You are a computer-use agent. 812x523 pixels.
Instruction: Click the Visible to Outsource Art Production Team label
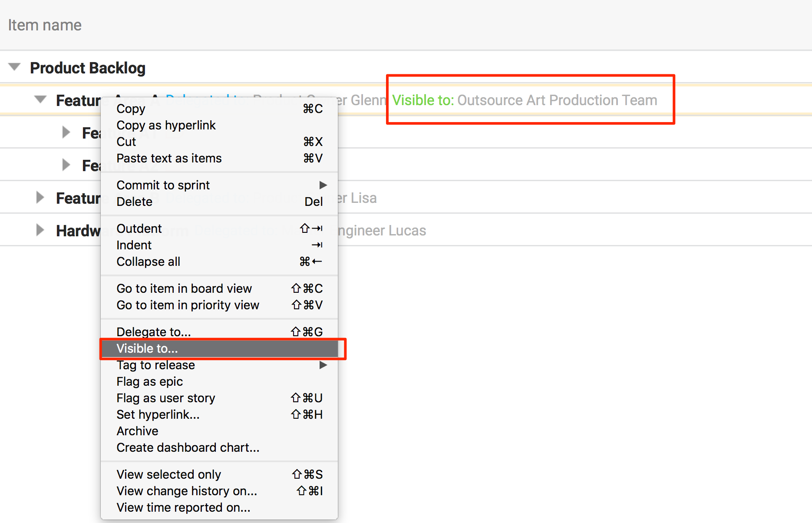[525, 100]
